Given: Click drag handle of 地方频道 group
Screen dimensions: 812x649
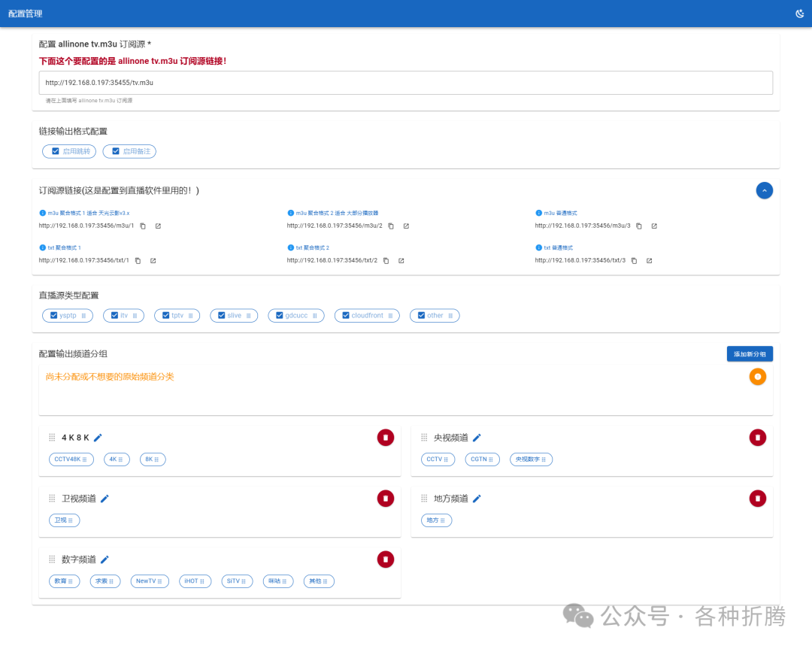Looking at the screenshot, I should 424,499.
